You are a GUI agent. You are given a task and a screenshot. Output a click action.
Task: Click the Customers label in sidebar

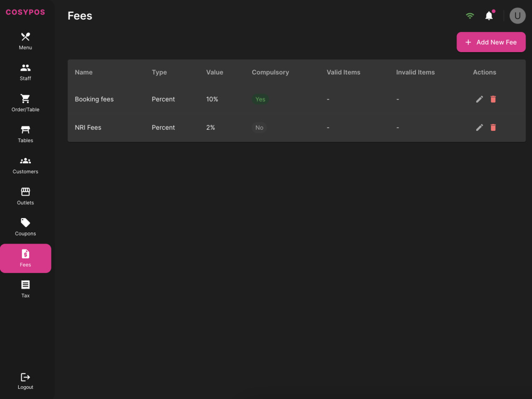tap(26, 172)
